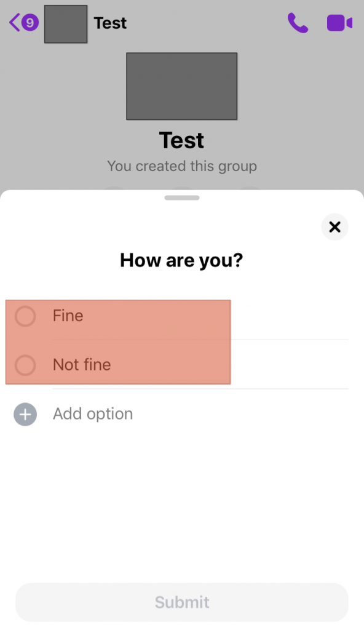Tap the large group photo placeholder
The image size is (364, 630).
pyautogui.click(x=181, y=86)
